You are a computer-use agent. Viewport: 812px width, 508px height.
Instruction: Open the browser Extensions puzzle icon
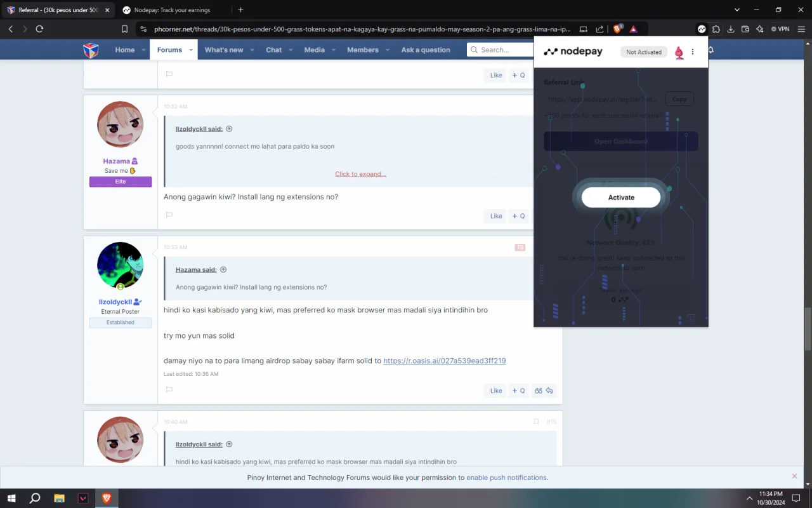click(716, 29)
